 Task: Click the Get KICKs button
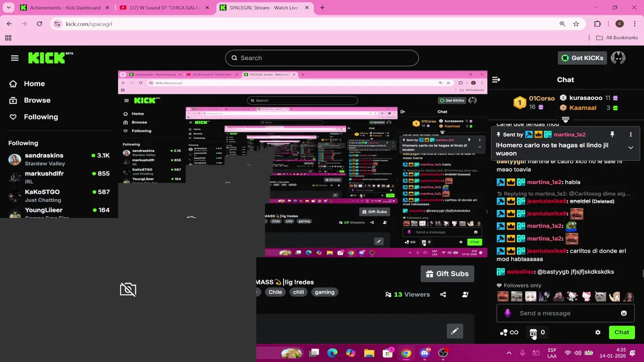[x=582, y=58]
